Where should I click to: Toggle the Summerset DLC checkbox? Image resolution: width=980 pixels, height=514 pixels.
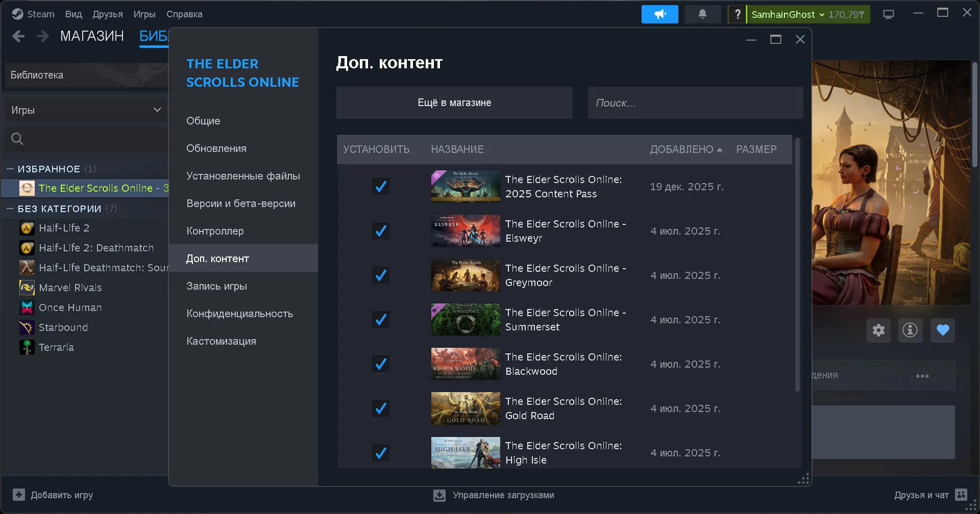pyautogui.click(x=381, y=320)
